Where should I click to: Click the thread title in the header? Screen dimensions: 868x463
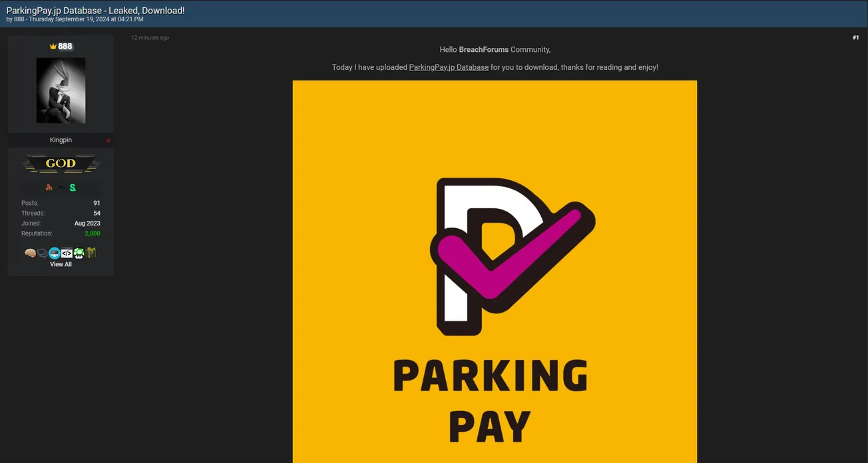click(x=95, y=11)
